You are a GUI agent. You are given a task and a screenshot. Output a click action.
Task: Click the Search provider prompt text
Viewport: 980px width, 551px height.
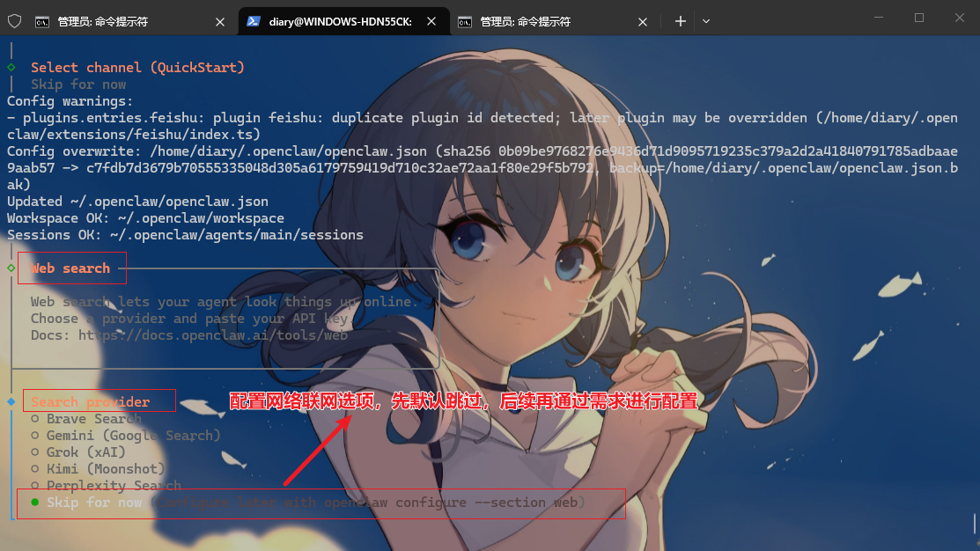coord(90,401)
